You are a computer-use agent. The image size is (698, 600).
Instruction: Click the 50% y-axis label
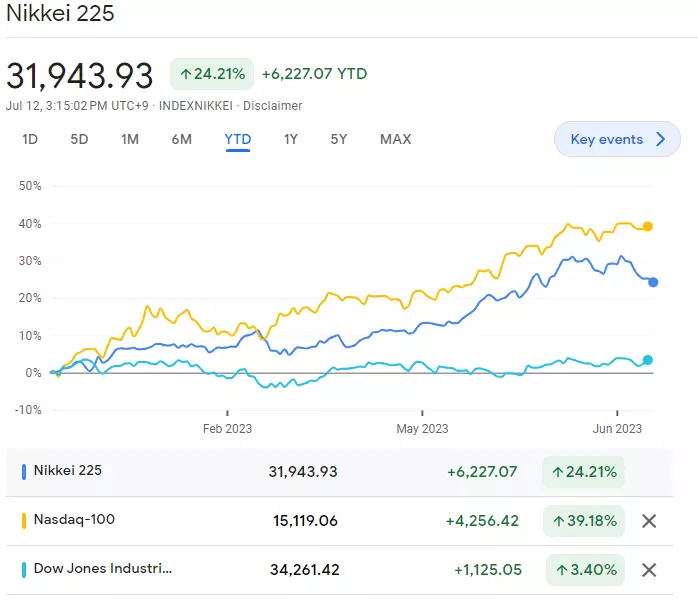point(30,186)
